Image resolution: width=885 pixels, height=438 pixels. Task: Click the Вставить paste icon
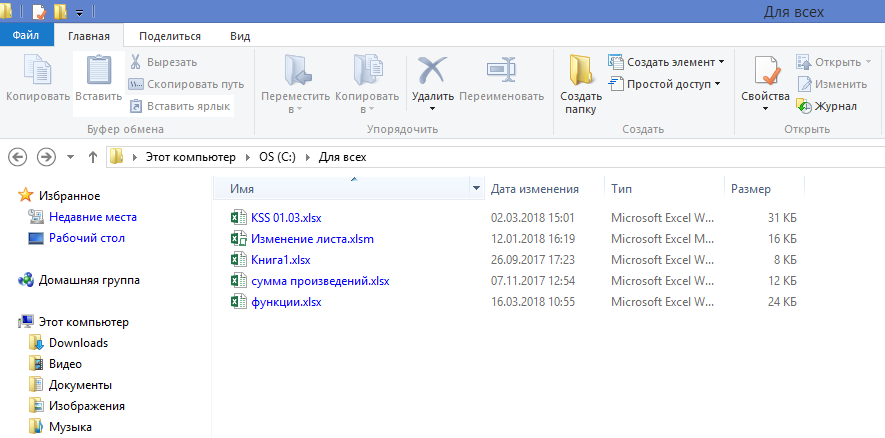99,70
